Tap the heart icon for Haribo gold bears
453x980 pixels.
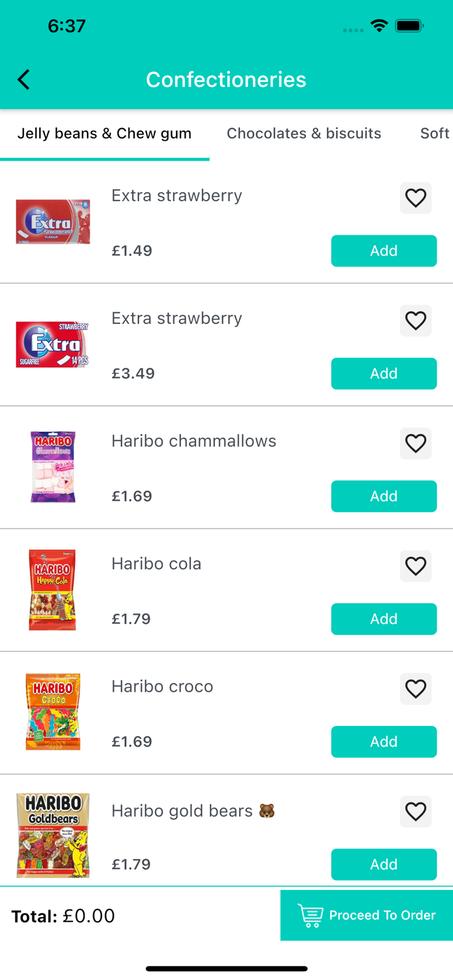[x=416, y=812]
